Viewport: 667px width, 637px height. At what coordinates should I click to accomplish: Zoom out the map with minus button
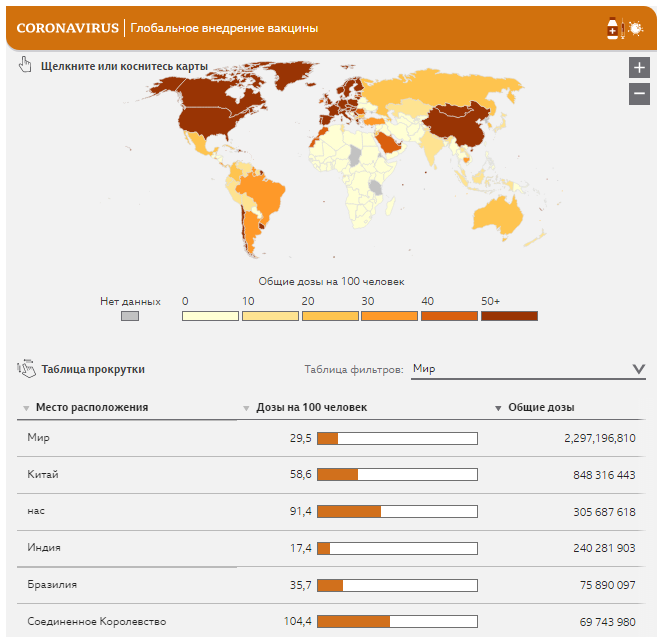(639, 94)
